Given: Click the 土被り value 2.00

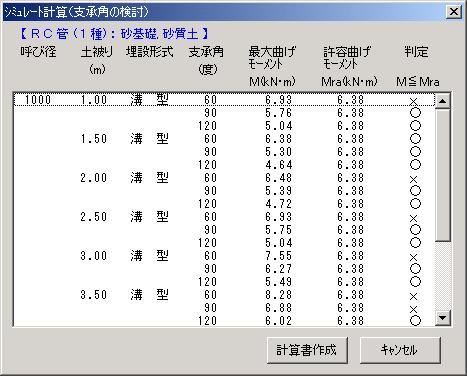Looking at the screenshot, I should click(x=94, y=178).
